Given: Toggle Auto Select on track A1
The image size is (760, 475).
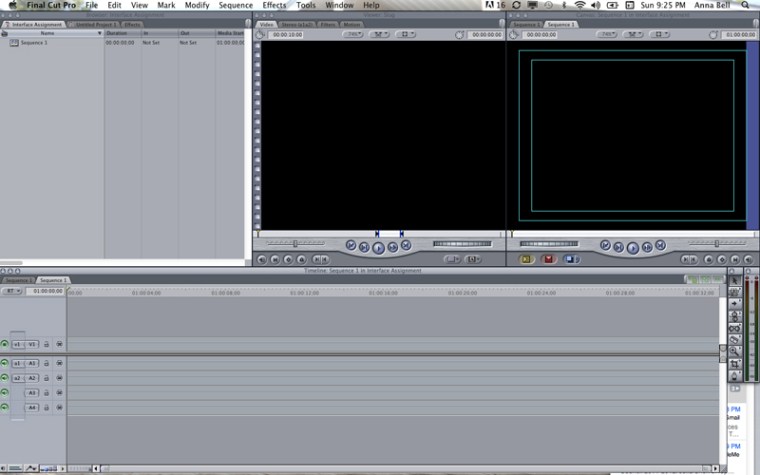Looking at the screenshot, I should (59, 363).
